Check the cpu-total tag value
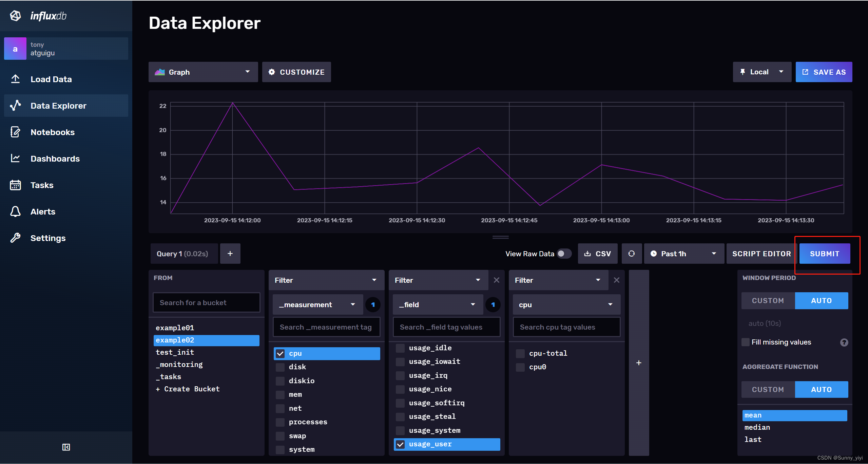 [520, 353]
